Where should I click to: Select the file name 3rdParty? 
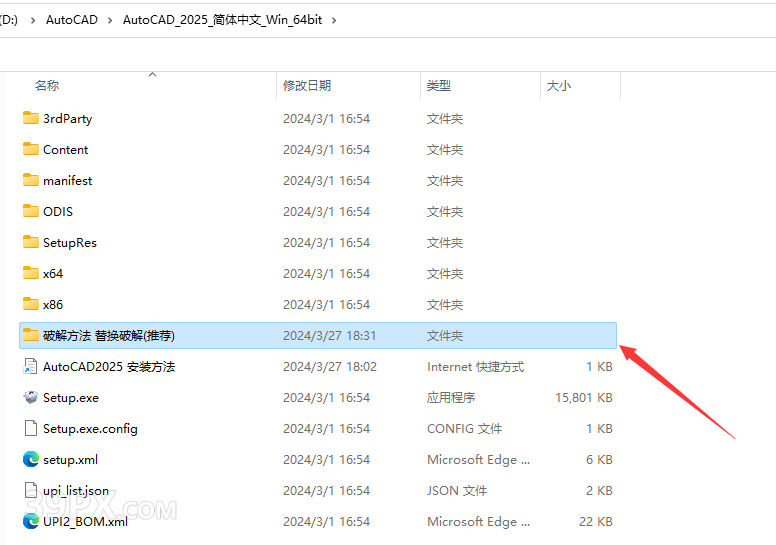tap(67, 119)
